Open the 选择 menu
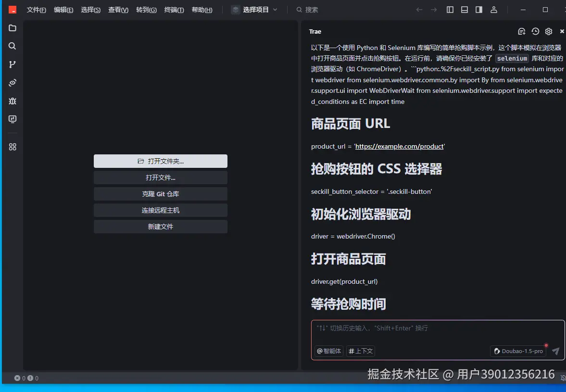 90,10
